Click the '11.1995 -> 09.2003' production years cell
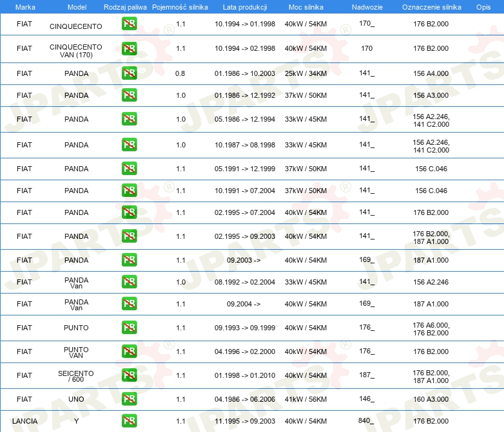The image size is (504, 432). (x=245, y=421)
